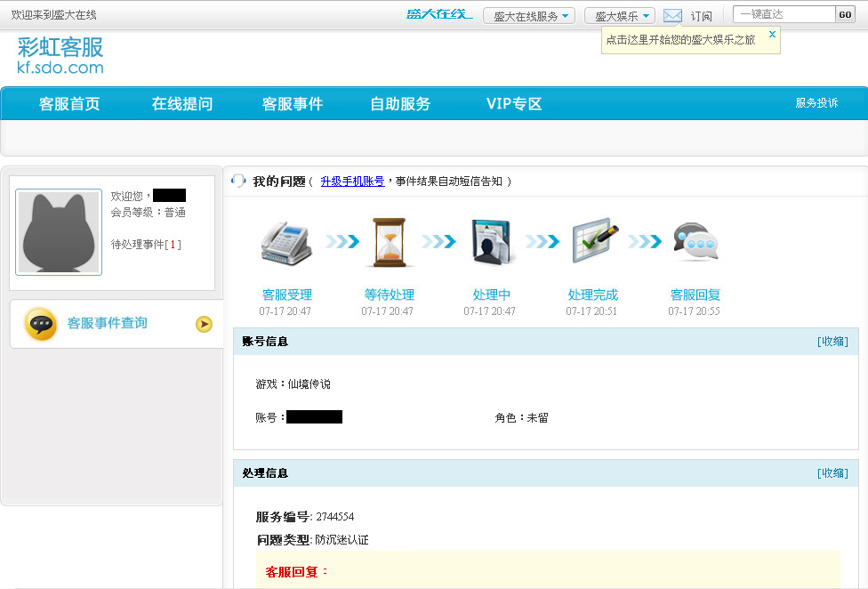Click the folder 处理中 step icon
The width and height of the screenshot is (868, 589).
coord(491,243)
